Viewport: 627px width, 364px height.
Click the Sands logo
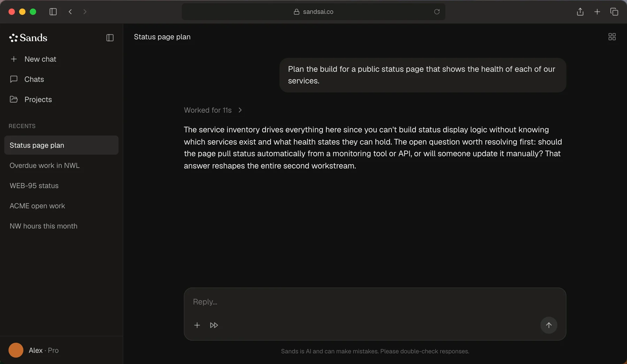[28, 38]
